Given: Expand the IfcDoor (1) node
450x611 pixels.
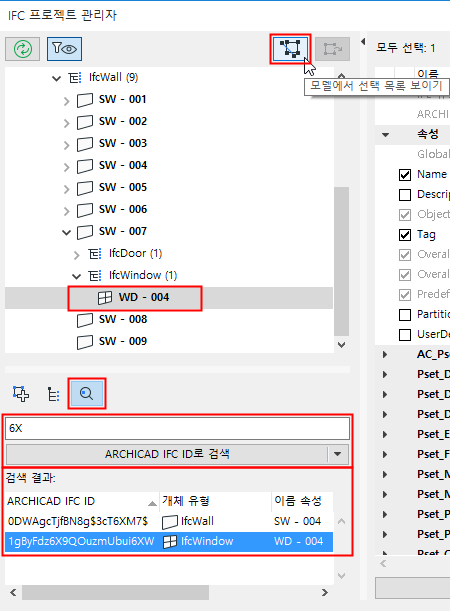Looking at the screenshot, I should [x=76, y=255].
